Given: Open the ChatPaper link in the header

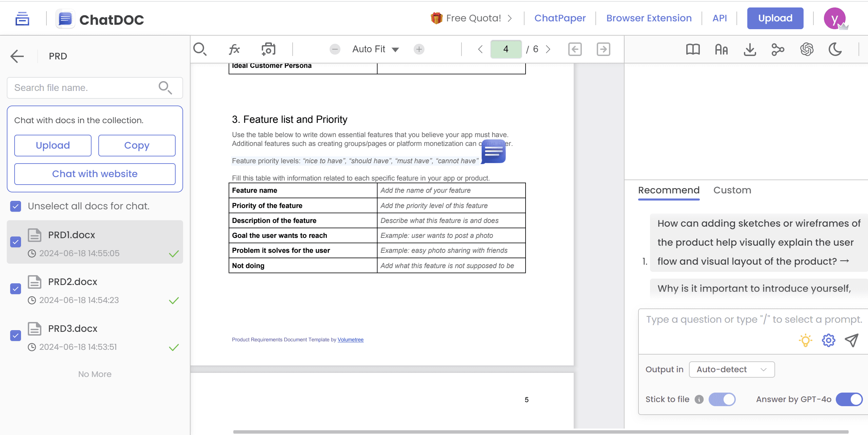Looking at the screenshot, I should (x=560, y=18).
